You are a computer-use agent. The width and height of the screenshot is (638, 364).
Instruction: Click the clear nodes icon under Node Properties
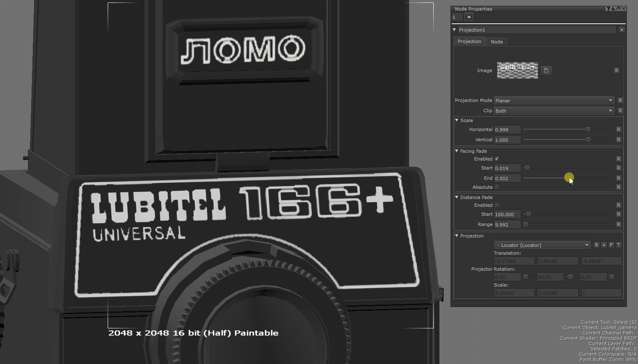(x=469, y=17)
